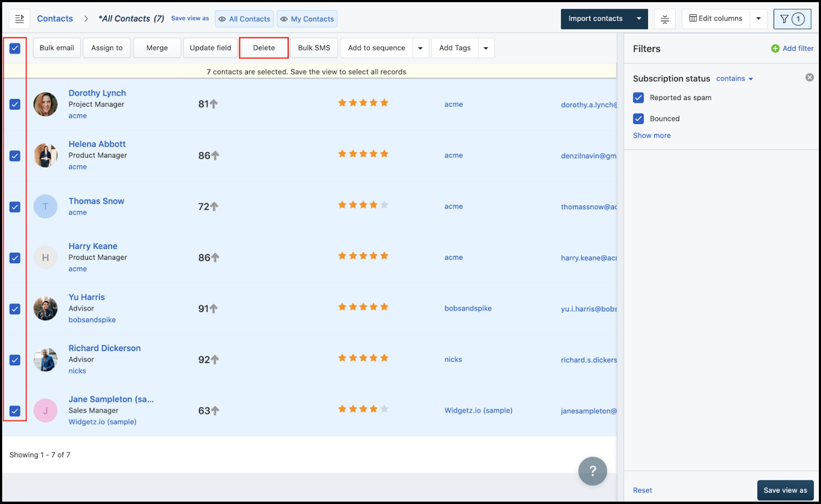Switch to the All Contacts view
This screenshot has width=821, height=504.
point(244,19)
